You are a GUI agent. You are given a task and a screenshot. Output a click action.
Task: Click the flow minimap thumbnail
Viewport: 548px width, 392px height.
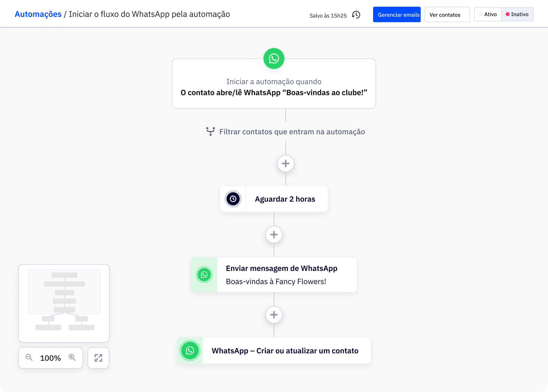64,303
